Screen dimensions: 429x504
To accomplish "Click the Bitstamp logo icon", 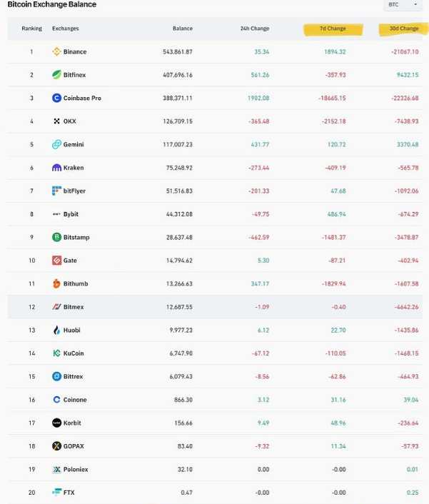I will (57, 237).
